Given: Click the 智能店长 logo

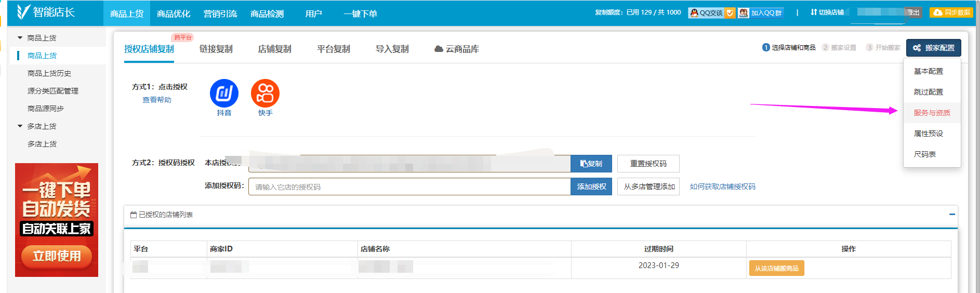Looking at the screenshot, I should (x=46, y=12).
